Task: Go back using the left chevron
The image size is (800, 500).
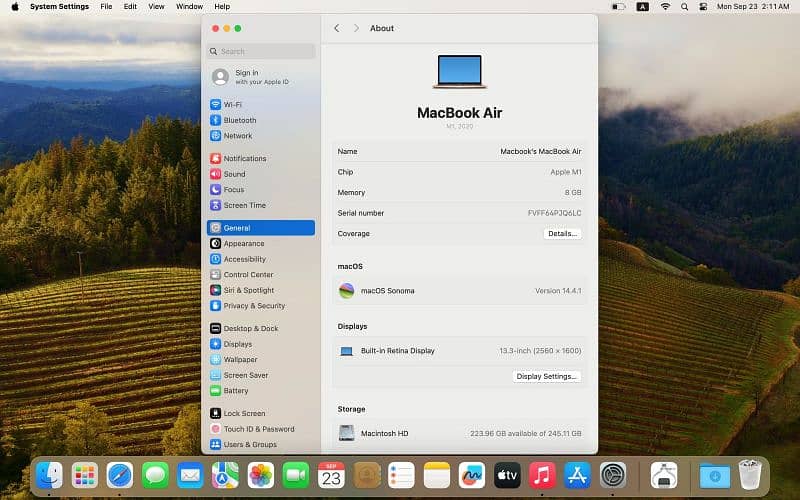Action: 336,28
